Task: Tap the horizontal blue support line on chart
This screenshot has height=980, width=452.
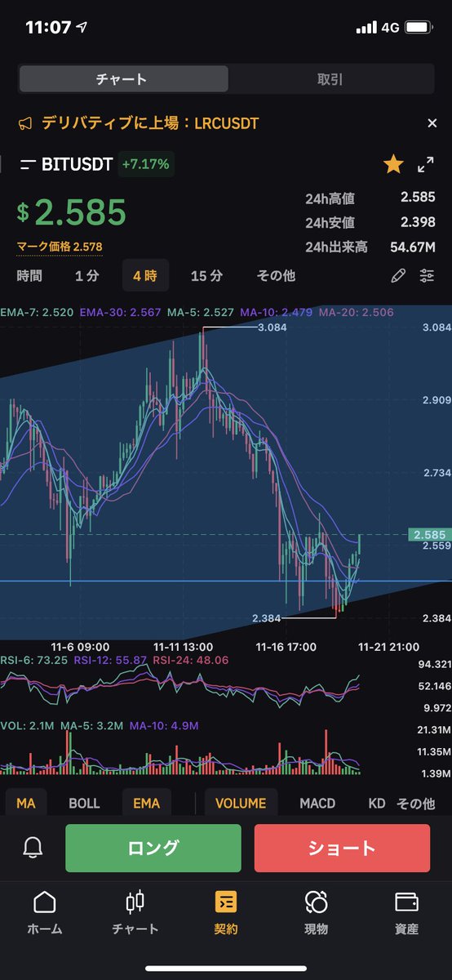Action: tap(226, 581)
